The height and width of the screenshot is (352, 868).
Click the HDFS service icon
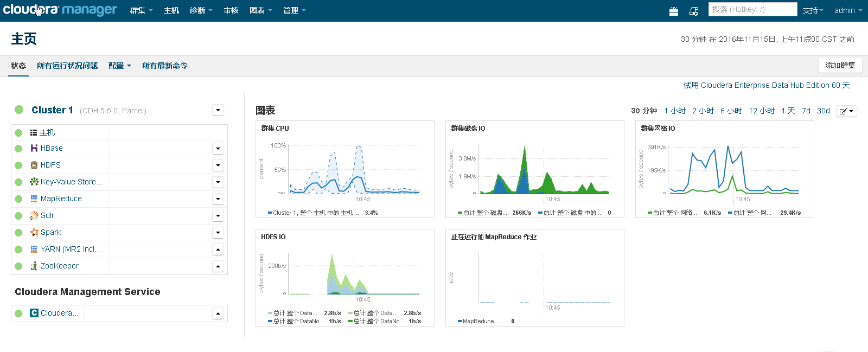pos(34,165)
